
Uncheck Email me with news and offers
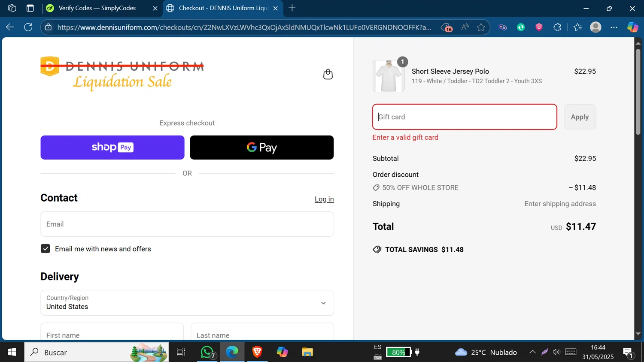46,249
